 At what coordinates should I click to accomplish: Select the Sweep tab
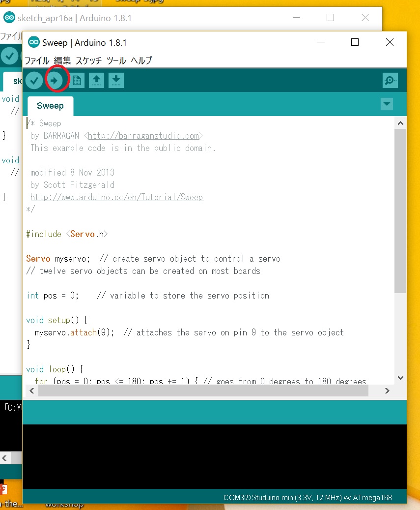click(50, 106)
